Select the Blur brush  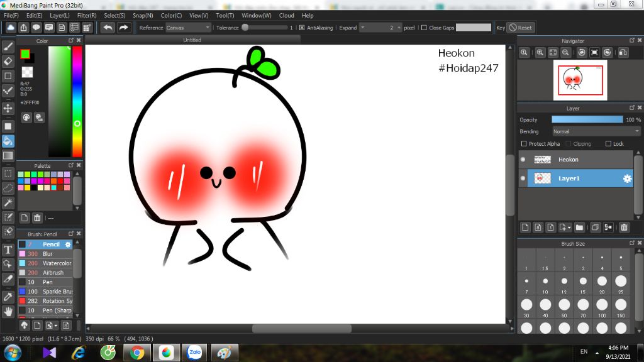point(45,254)
